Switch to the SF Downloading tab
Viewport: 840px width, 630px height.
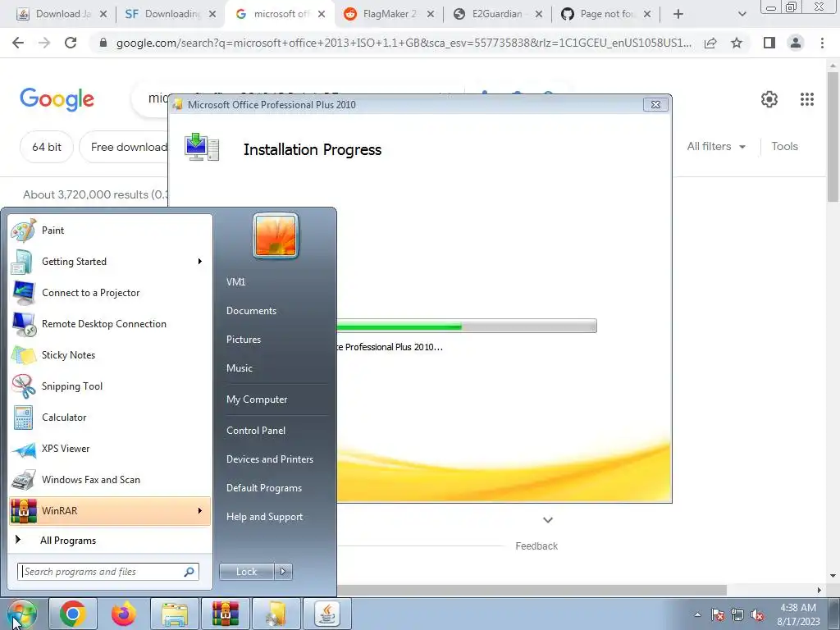[x=171, y=14]
